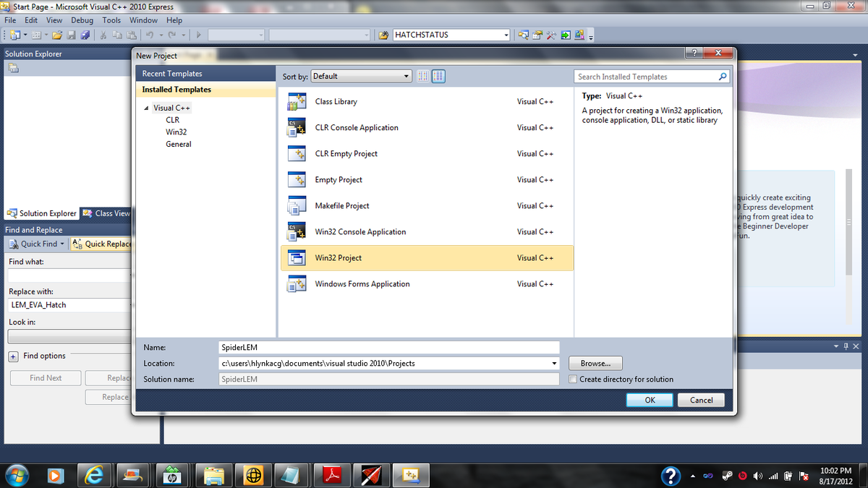This screenshot has height=488, width=868.
Task: Open the Edit menu
Action: [32, 20]
